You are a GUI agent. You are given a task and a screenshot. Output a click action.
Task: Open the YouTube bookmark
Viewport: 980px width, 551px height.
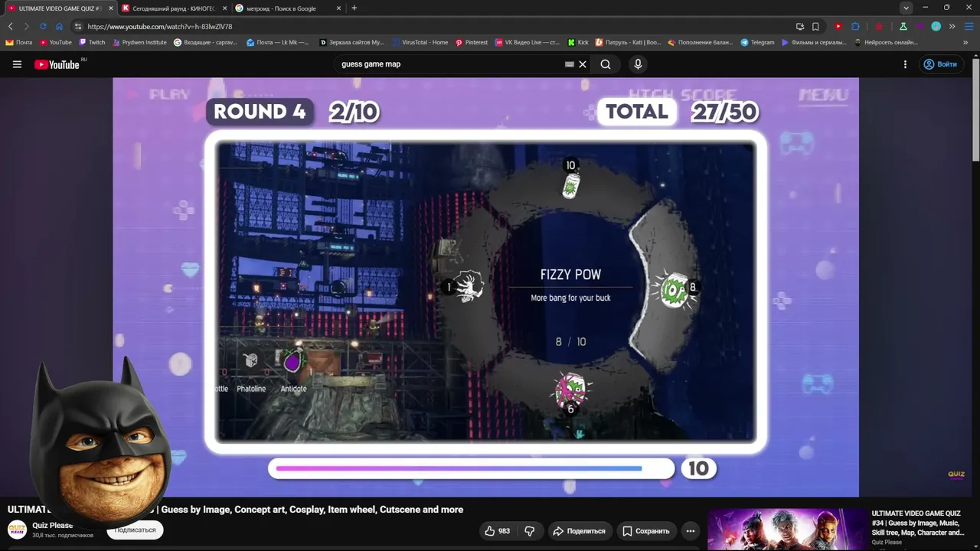pyautogui.click(x=55, y=42)
